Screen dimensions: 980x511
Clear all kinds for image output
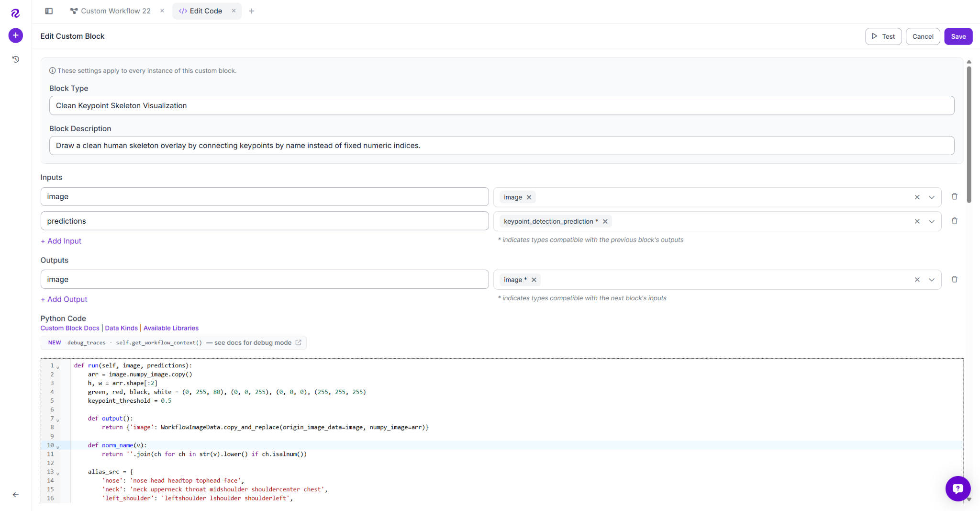coord(917,280)
